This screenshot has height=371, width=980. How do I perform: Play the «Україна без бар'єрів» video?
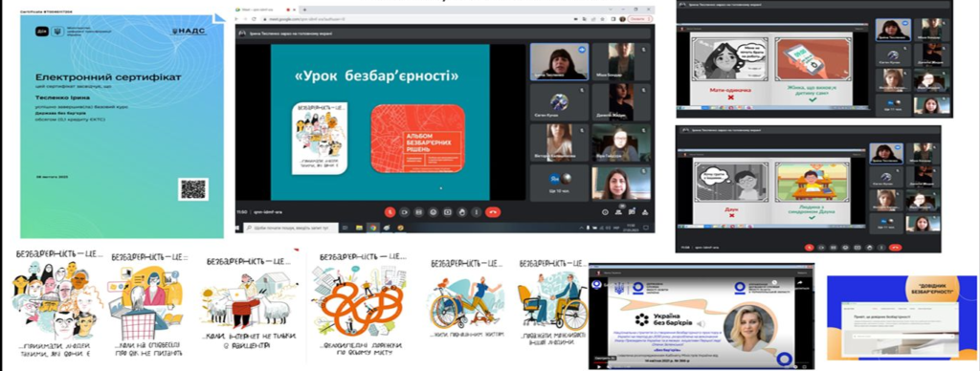[x=599, y=366]
